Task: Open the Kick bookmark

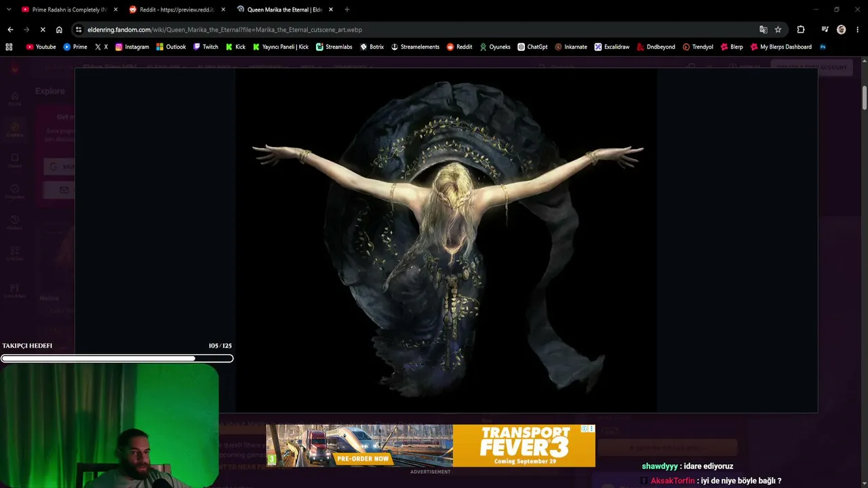Action: [235, 47]
